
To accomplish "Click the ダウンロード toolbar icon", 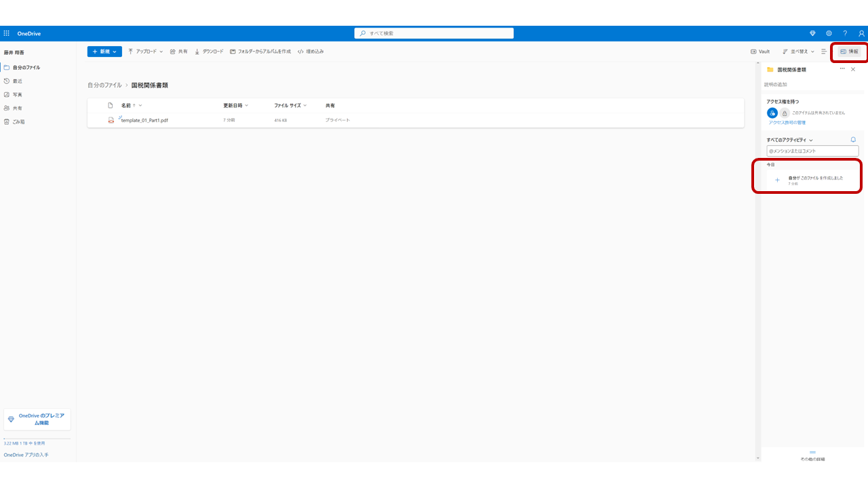I will coord(209,52).
